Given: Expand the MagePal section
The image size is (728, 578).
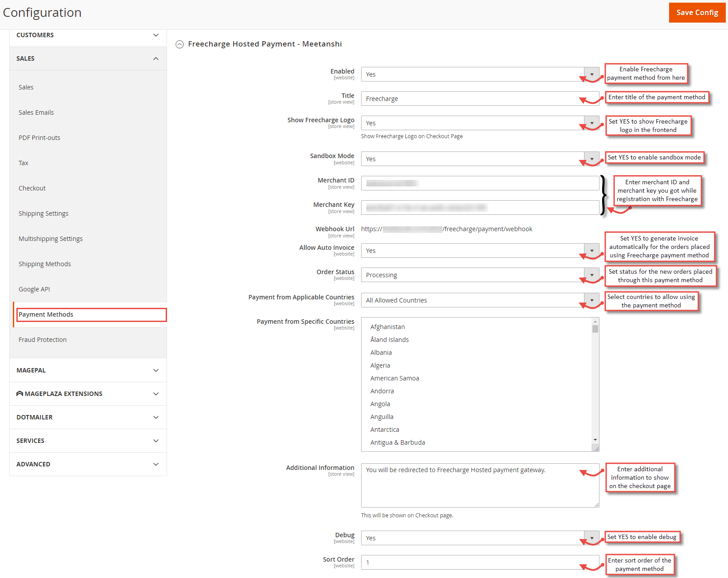Looking at the screenshot, I should 88,370.
